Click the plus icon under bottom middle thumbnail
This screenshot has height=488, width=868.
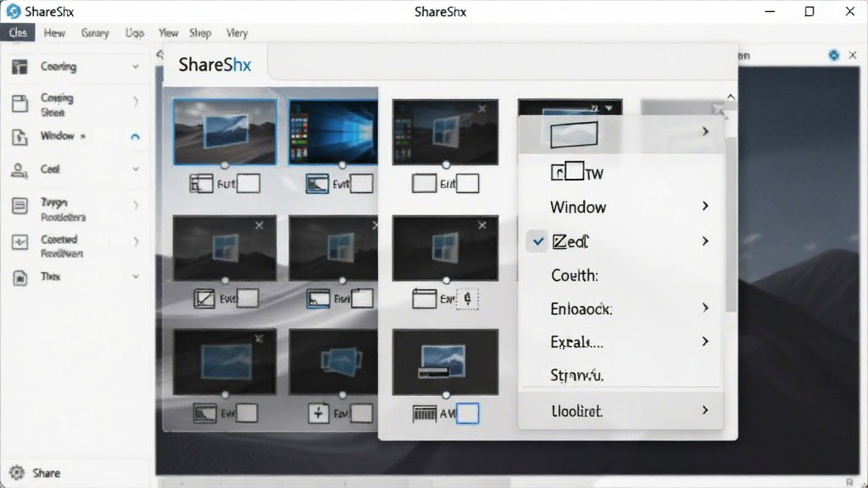tap(319, 413)
